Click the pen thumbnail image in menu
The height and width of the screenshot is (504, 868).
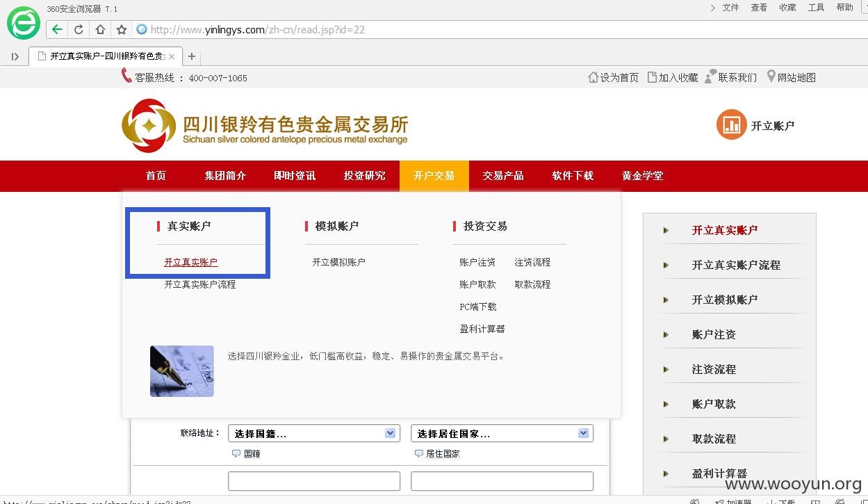pos(182,371)
